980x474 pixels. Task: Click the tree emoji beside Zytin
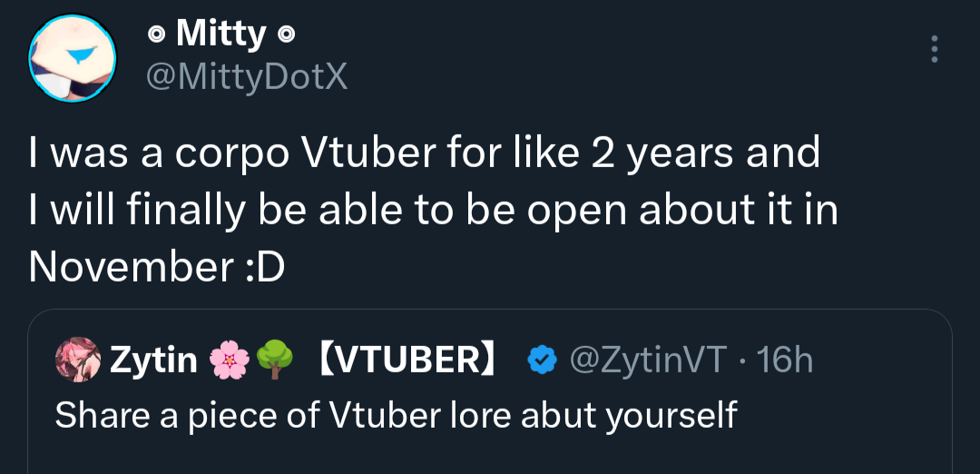click(x=276, y=360)
